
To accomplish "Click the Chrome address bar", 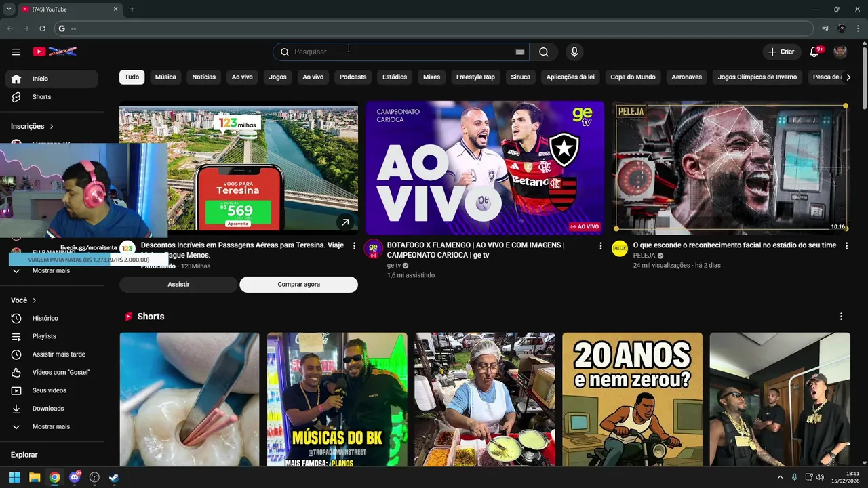I will (434, 28).
